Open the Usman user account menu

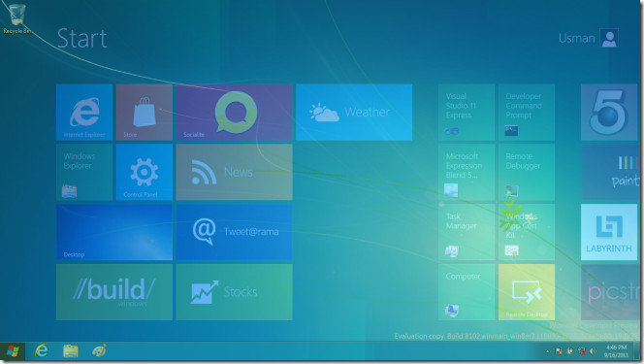[588, 38]
